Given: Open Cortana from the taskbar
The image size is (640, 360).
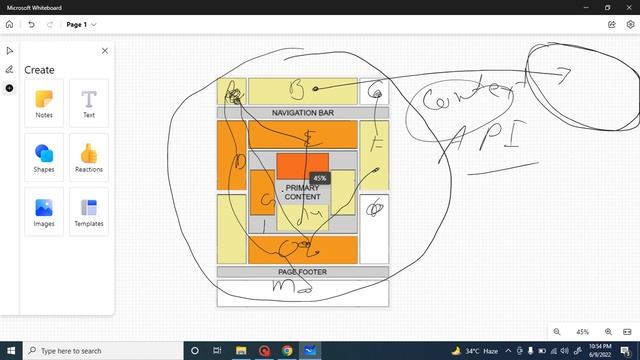Looking at the screenshot, I should click(x=195, y=351).
